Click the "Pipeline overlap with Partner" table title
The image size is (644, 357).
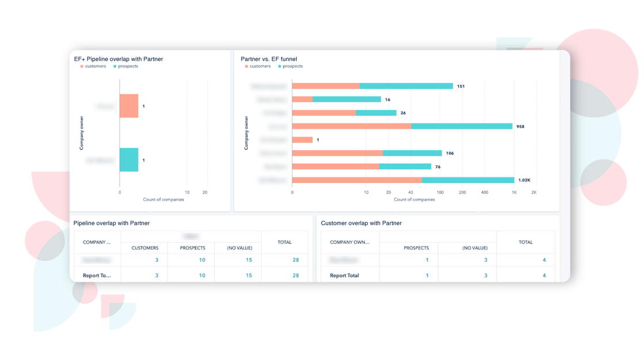(x=112, y=223)
